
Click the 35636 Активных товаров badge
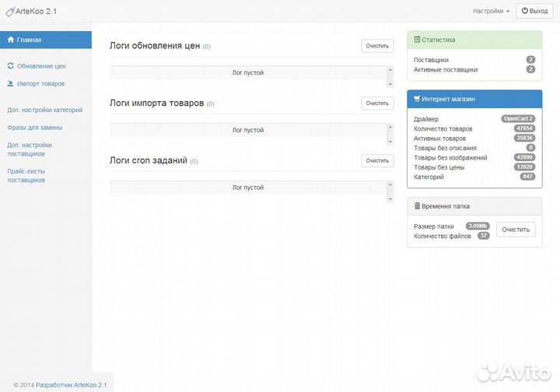click(x=524, y=138)
